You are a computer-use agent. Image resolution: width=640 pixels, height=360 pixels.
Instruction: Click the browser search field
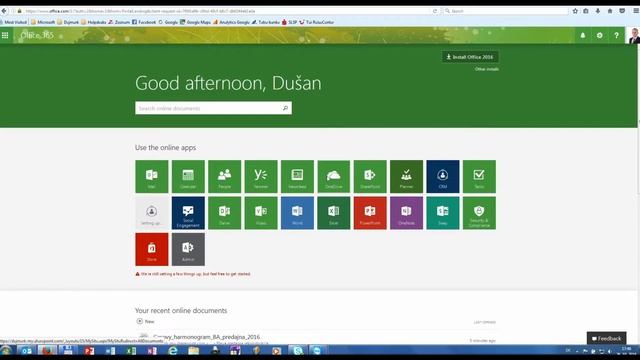(x=506, y=11)
